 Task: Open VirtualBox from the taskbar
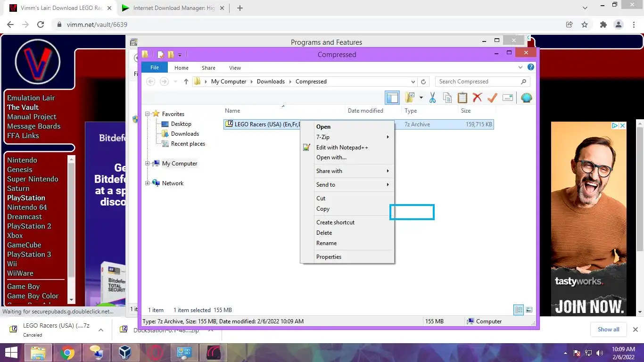click(125, 353)
